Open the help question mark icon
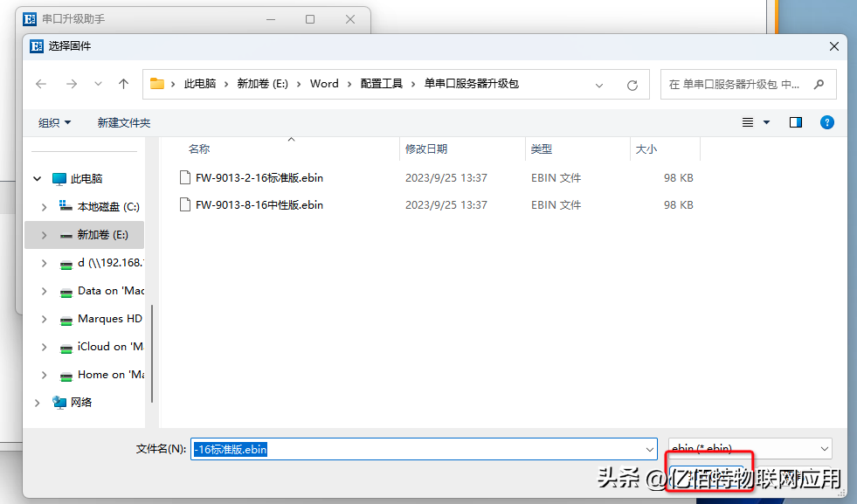This screenshot has height=504, width=857. click(x=826, y=122)
